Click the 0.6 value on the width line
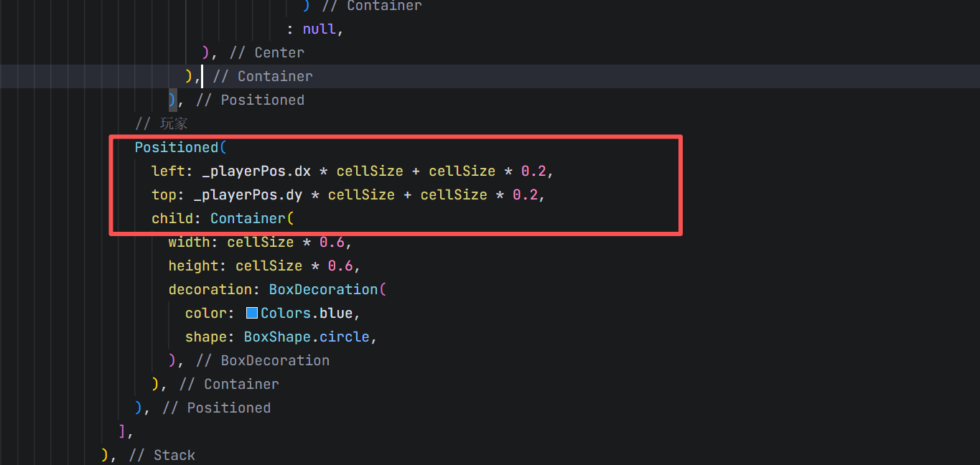This screenshot has width=980, height=465. (x=332, y=242)
